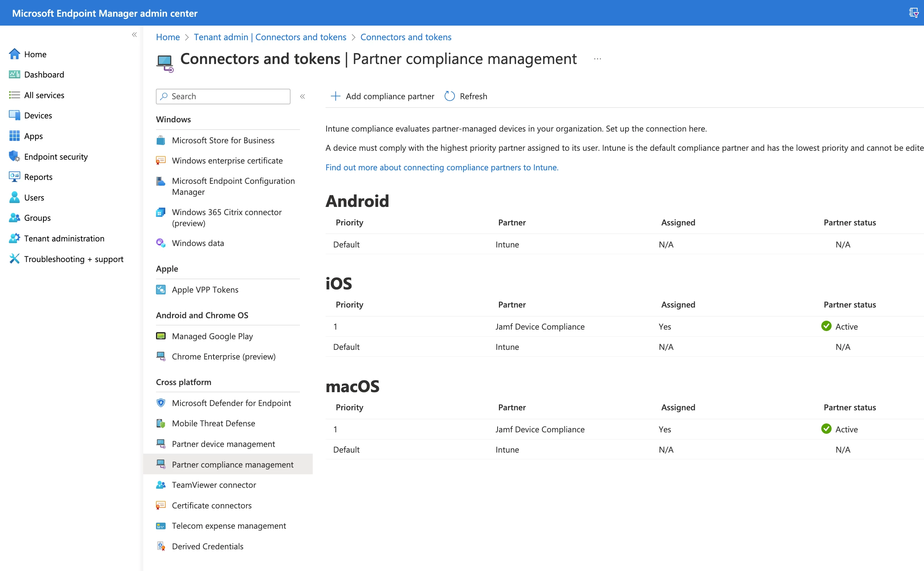Viewport: 924px width, 571px height.
Task: Go to Home breadcrumb link
Action: click(168, 37)
